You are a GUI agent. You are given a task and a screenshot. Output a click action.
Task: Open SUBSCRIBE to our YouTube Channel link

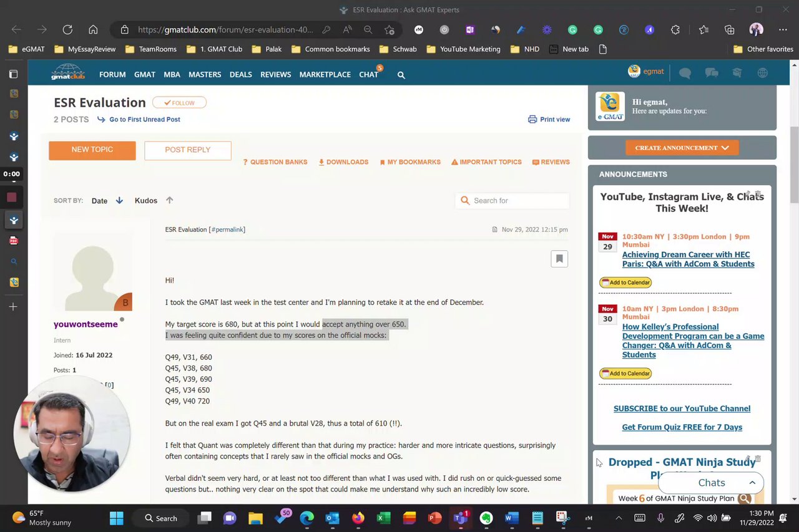tap(682, 409)
